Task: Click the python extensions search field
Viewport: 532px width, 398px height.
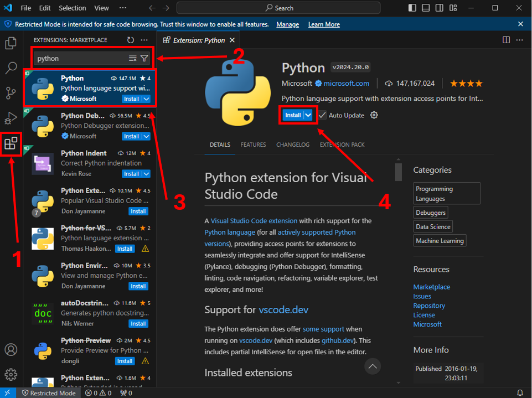Action: click(x=81, y=58)
